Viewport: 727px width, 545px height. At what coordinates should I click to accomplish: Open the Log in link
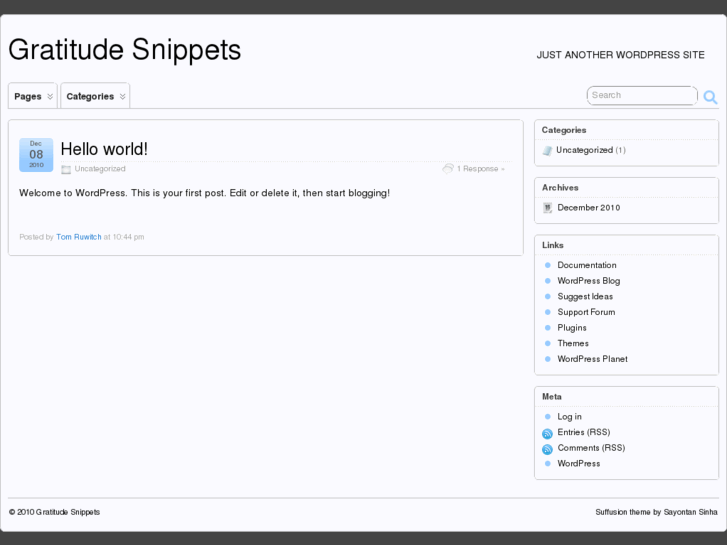569,417
